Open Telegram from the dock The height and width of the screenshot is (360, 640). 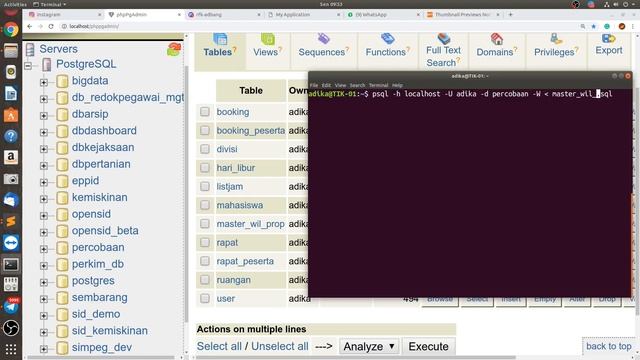(x=11, y=306)
